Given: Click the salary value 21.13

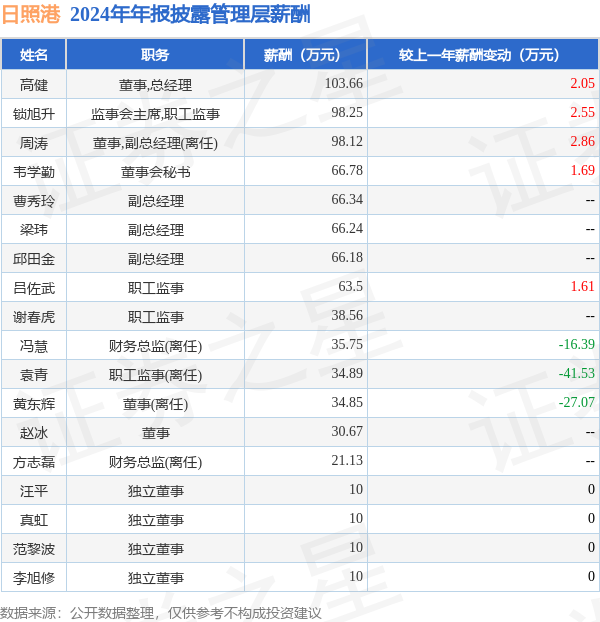Looking at the screenshot, I should (x=347, y=460).
